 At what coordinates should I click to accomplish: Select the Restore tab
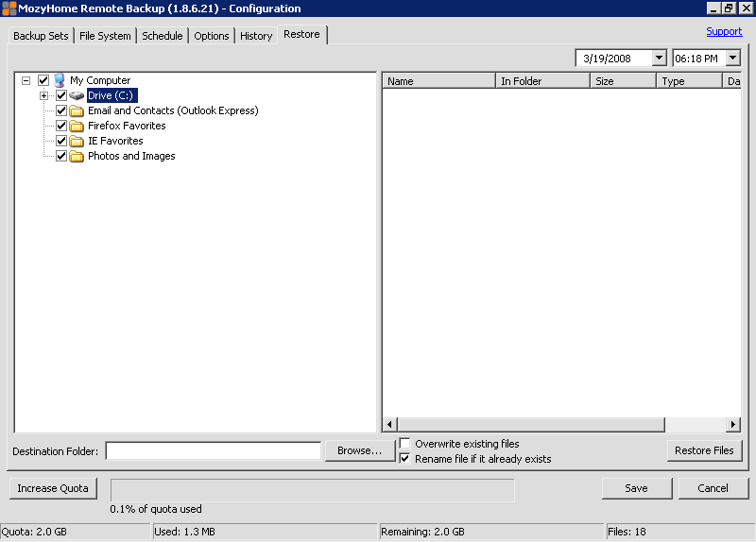301,34
